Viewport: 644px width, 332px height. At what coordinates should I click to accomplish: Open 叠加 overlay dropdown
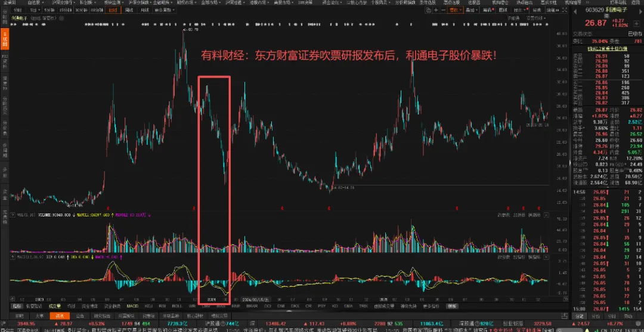(472, 10)
